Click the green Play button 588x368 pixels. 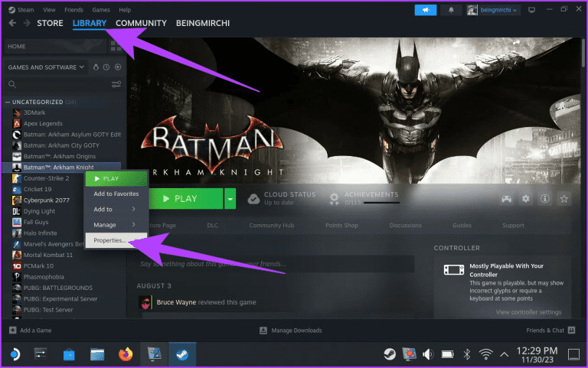click(186, 199)
